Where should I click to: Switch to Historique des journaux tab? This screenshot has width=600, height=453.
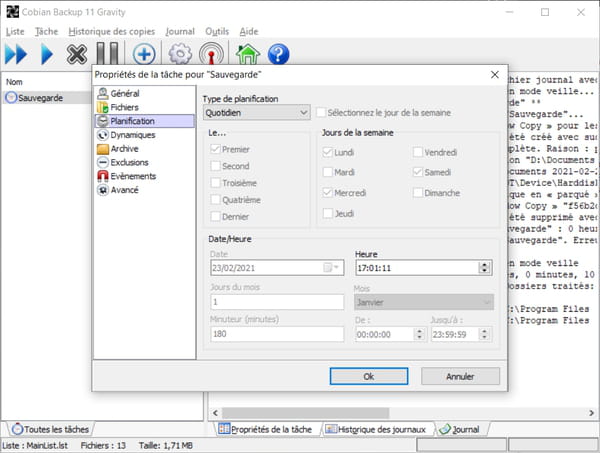click(376, 429)
